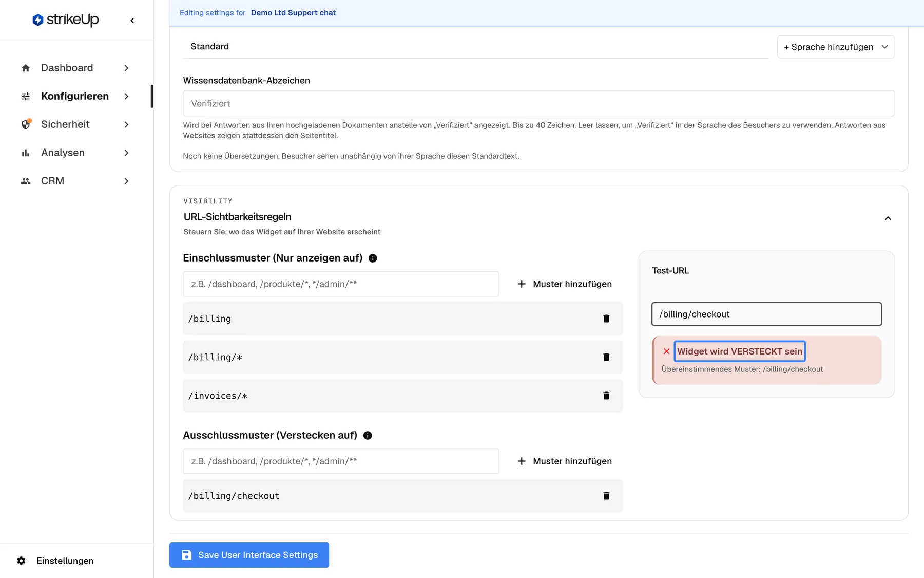Focus the Einschlussmuster pattern input
Image resolution: width=924 pixels, height=578 pixels.
point(341,284)
